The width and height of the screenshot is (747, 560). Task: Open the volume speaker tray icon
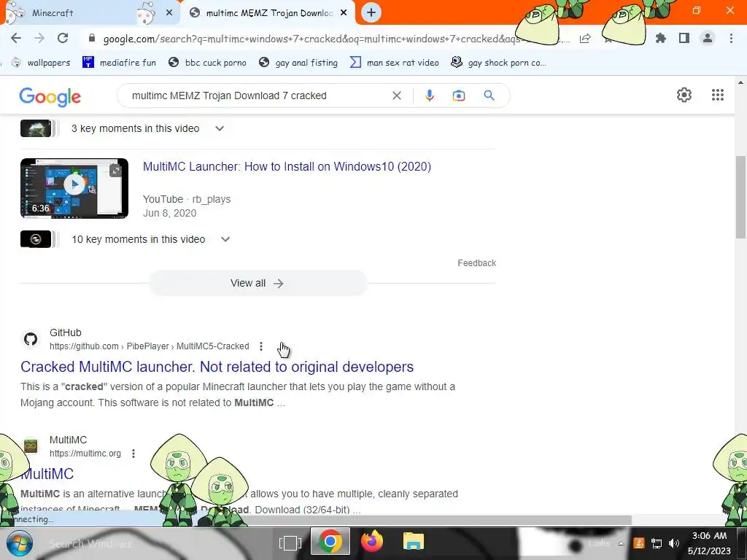pos(673,542)
